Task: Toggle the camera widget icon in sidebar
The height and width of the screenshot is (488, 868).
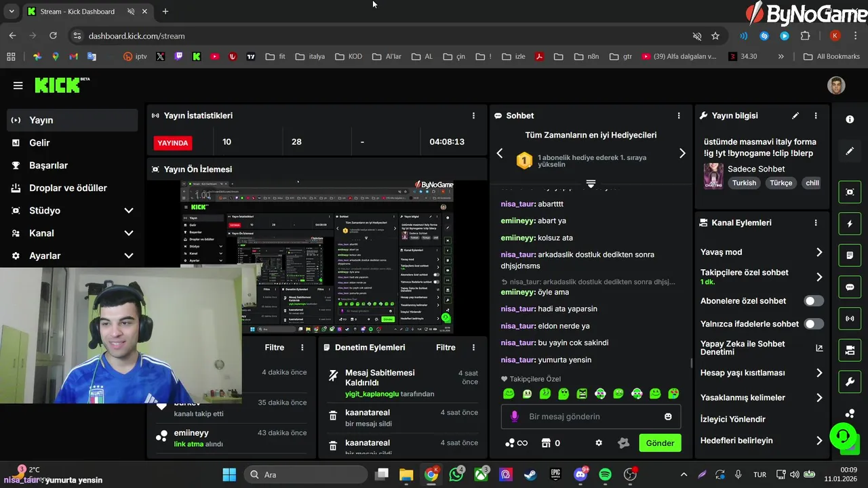Action: pyautogui.click(x=850, y=350)
